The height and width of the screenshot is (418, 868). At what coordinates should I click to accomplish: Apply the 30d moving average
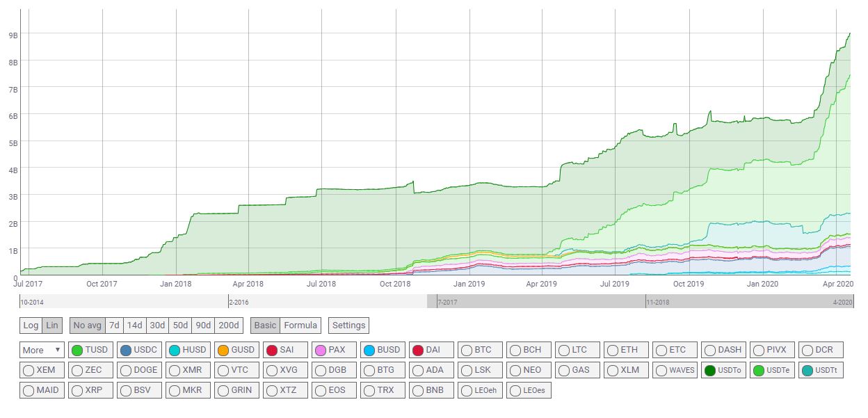[x=157, y=325]
